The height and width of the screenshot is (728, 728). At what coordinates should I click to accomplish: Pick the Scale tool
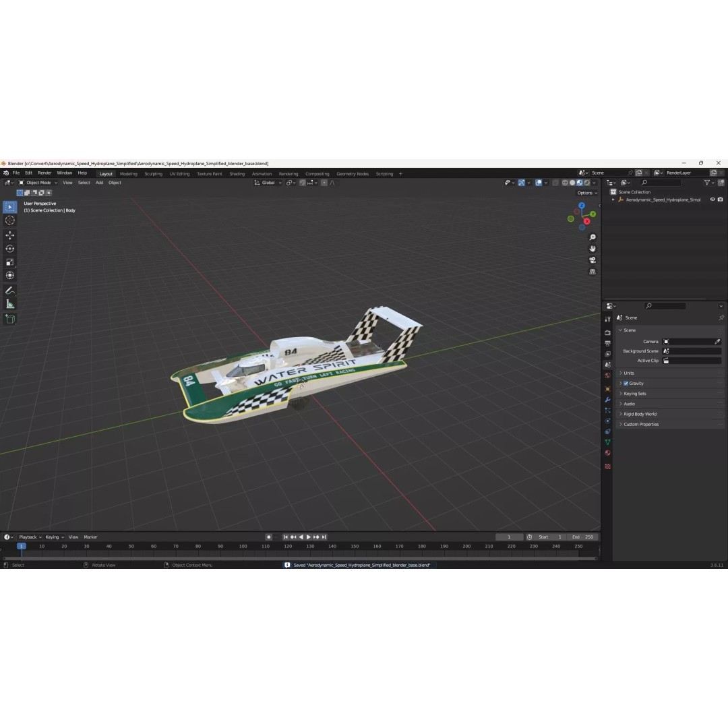9,262
